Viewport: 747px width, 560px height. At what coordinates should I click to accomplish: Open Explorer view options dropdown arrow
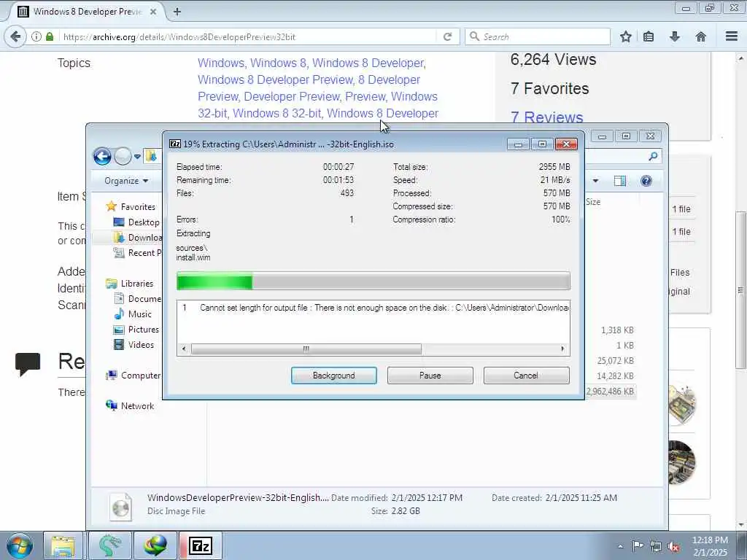595,181
